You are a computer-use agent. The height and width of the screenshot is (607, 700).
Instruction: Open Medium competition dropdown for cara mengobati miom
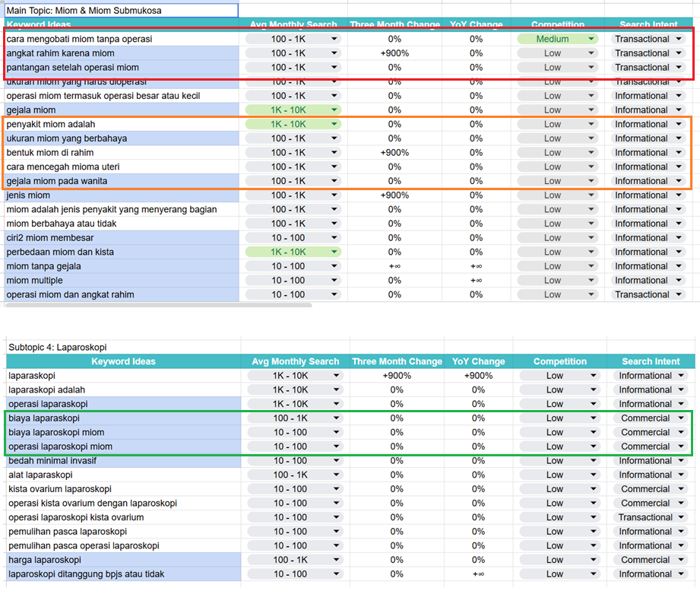tap(558, 39)
